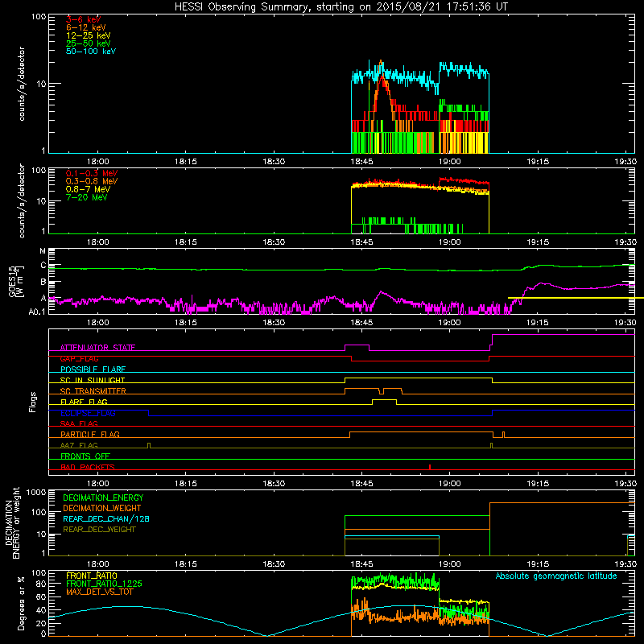Image resolution: width=644 pixels, height=644 pixels.
Task: Select the 3-6 keV legend label
Action: click(84, 19)
